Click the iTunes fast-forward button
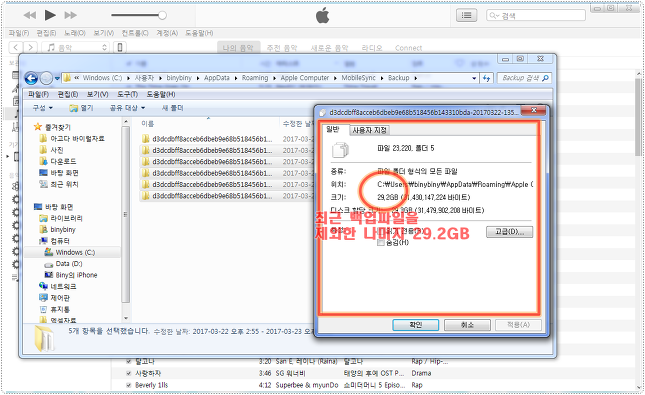 pos(70,15)
